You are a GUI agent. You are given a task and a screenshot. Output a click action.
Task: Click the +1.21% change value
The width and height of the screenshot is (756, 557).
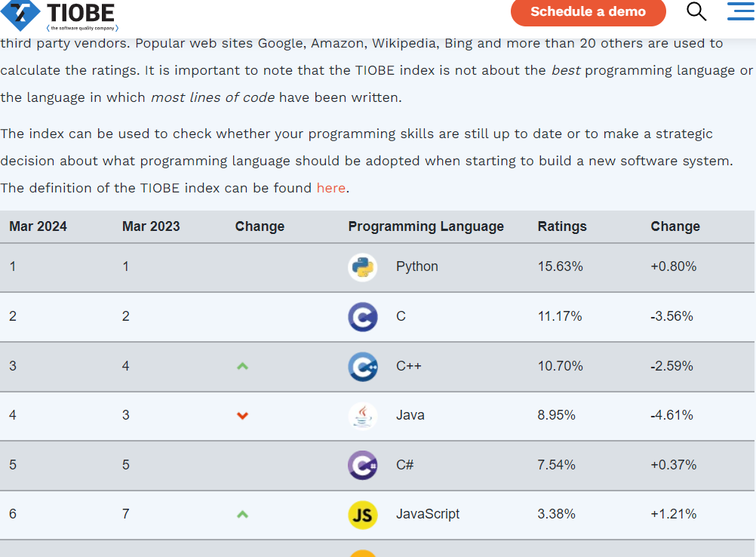[674, 513]
